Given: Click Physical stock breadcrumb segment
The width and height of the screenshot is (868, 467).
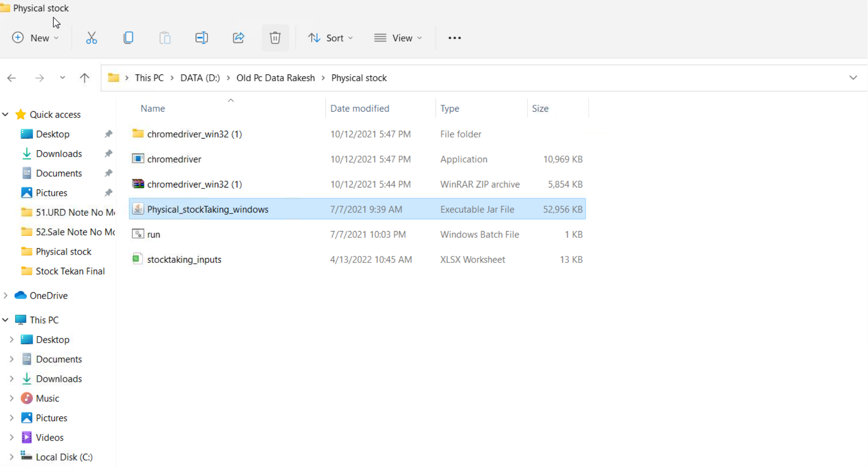Looking at the screenshot, I should pos(359,78).
